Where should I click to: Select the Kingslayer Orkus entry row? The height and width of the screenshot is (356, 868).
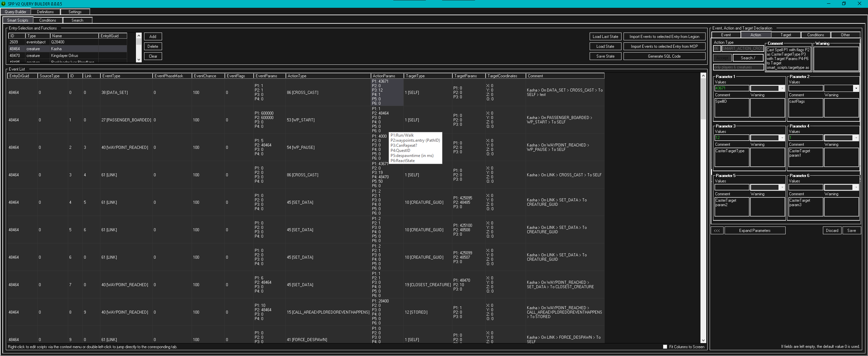tap(64, 56)
